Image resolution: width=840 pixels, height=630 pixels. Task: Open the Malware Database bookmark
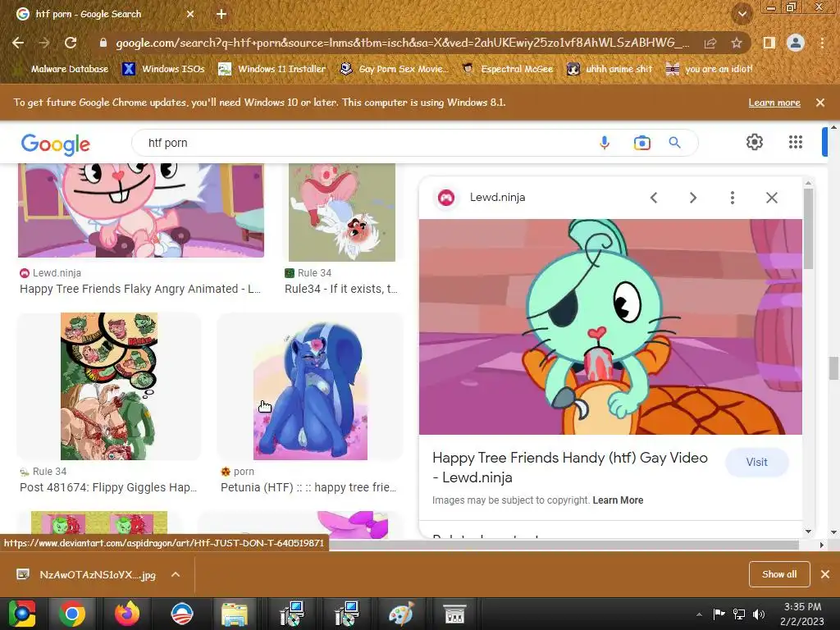point(62,69)
